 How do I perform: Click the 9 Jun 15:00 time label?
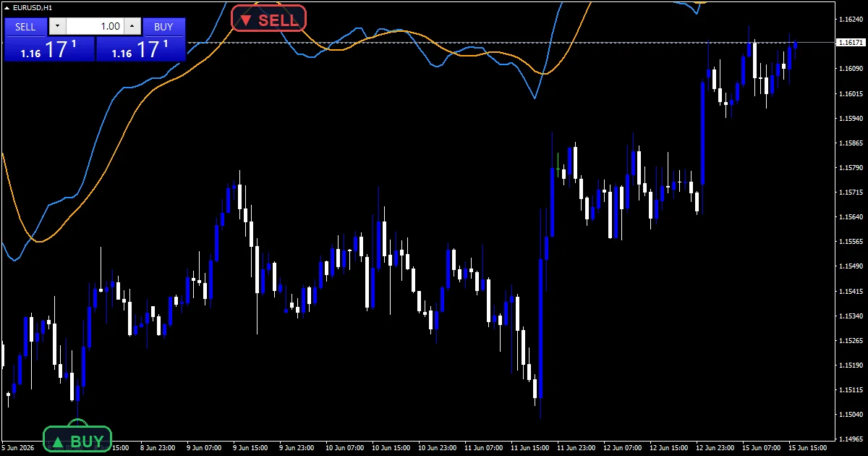tap(250, 447)
